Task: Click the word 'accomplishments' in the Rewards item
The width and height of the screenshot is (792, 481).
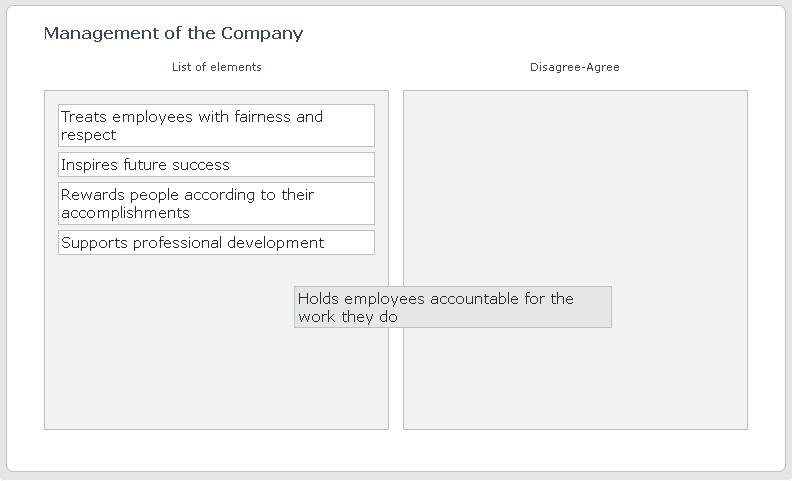Action: coord(125,213)
